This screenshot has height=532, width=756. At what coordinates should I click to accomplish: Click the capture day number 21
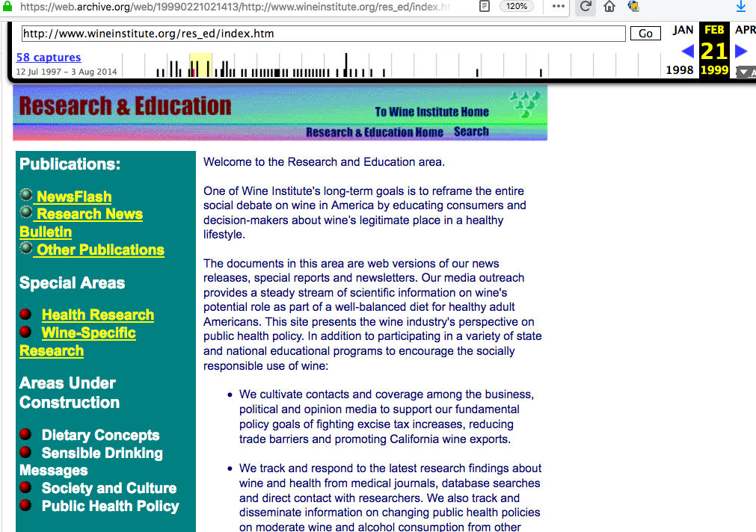[x=714, y=51]
